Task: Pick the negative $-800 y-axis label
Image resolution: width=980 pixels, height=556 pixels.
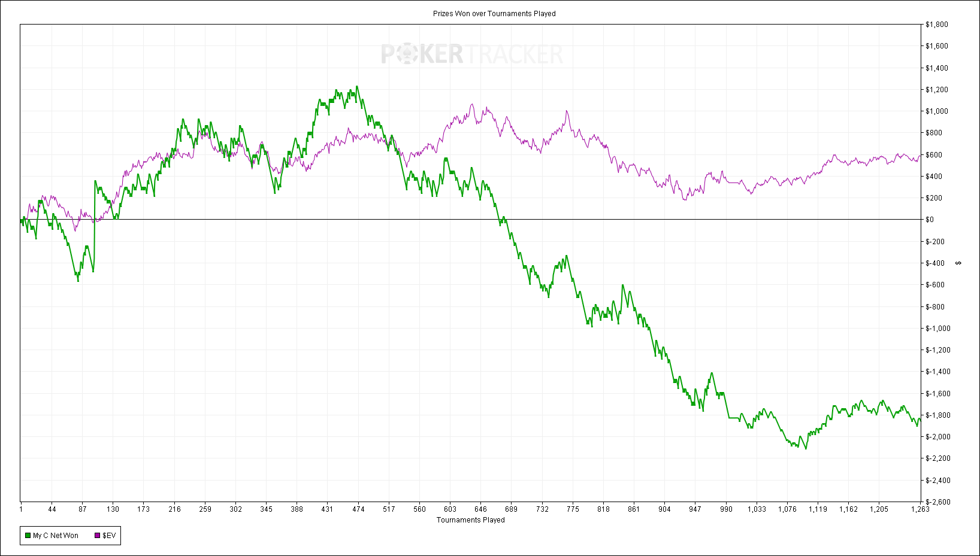Action: [936, 307]
